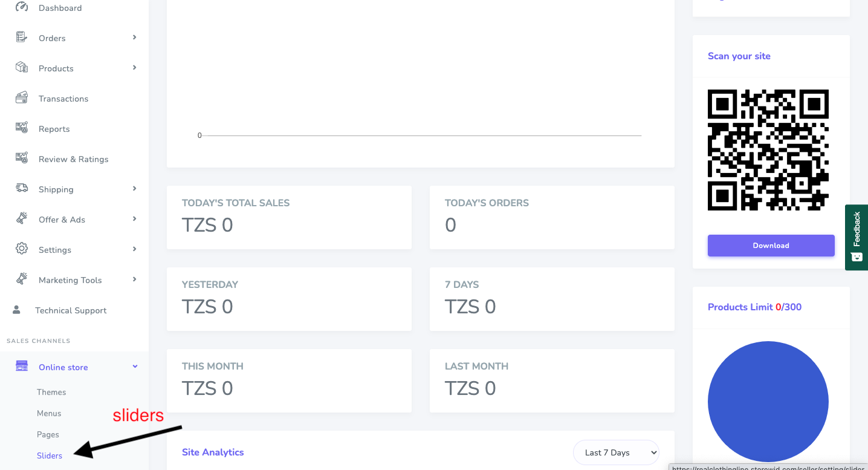Viewport: 868px width, 470px height.
Task: Open the Last 7 Days dropdown
Action: pyautogui.click(x=615, y=452)
